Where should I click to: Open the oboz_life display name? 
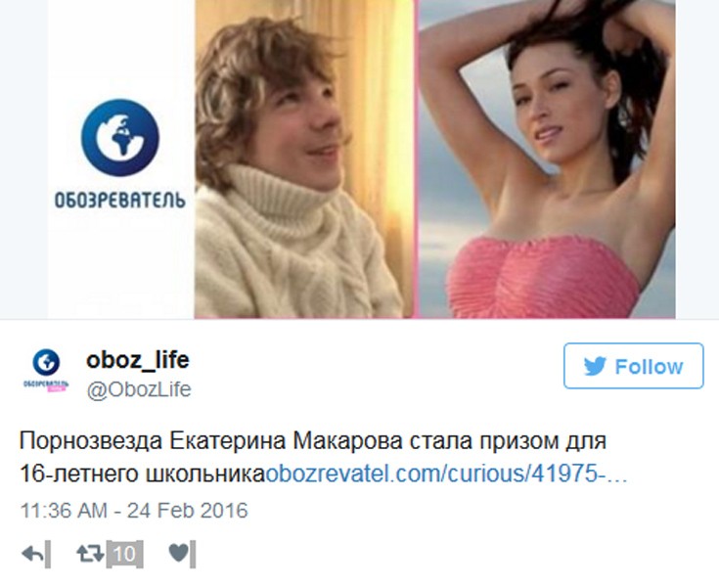click(x=138, y=360)
